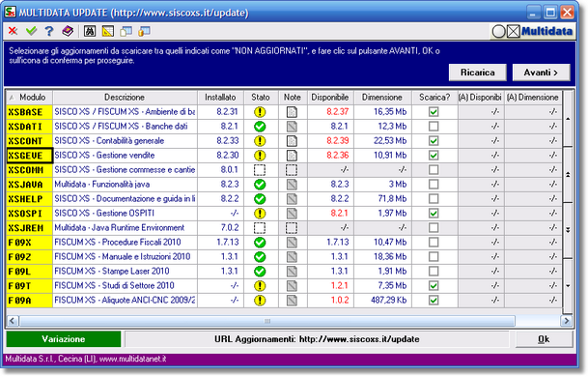This screenshot has width=588, height=377.
Task: Click the double down arrow page navigator
Action: point(568,230)
